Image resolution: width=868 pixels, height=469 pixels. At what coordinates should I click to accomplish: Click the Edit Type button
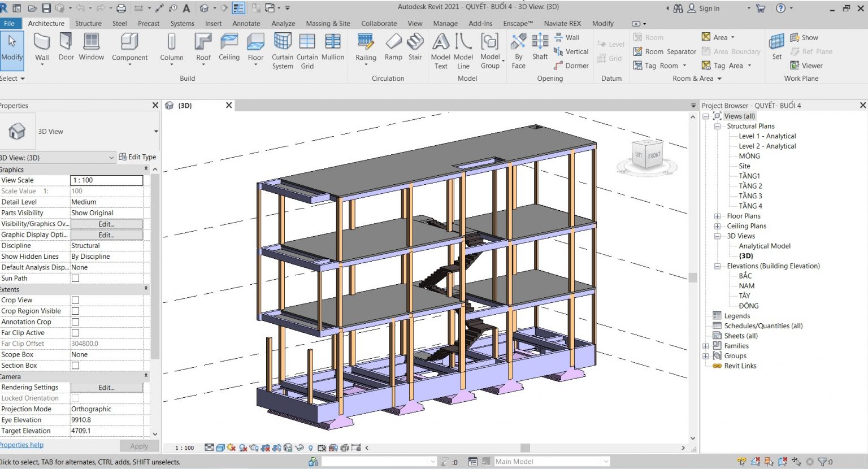[x=137, y=157]
